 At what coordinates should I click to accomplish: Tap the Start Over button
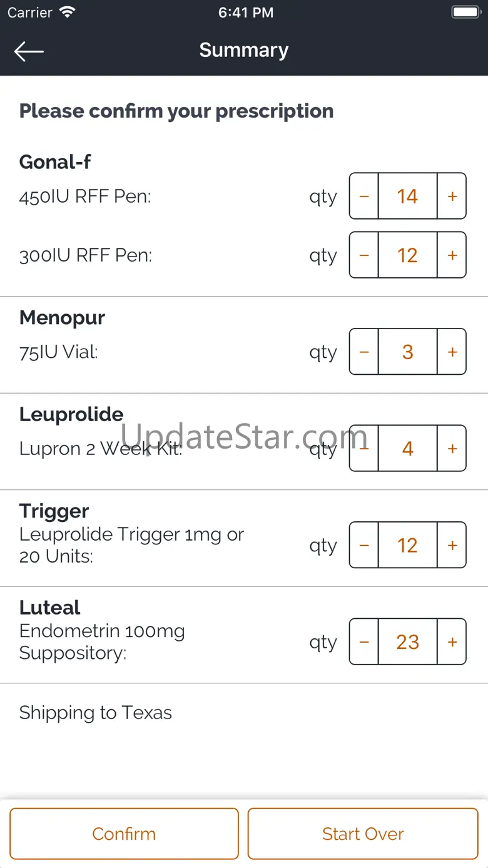pos(363,834)
